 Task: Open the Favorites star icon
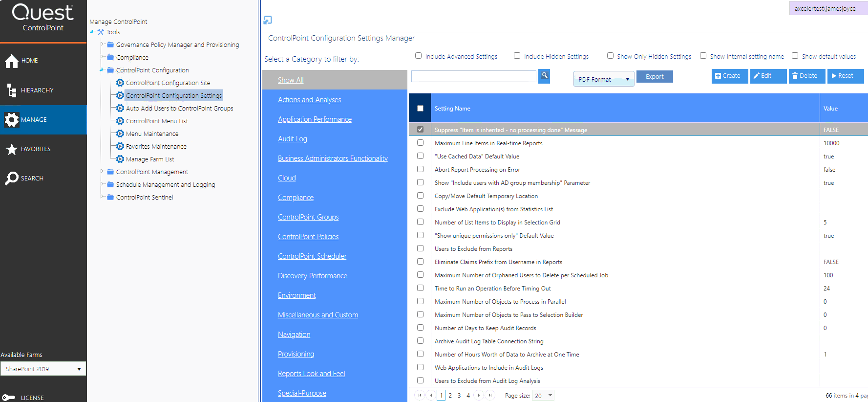pos(12,149)
